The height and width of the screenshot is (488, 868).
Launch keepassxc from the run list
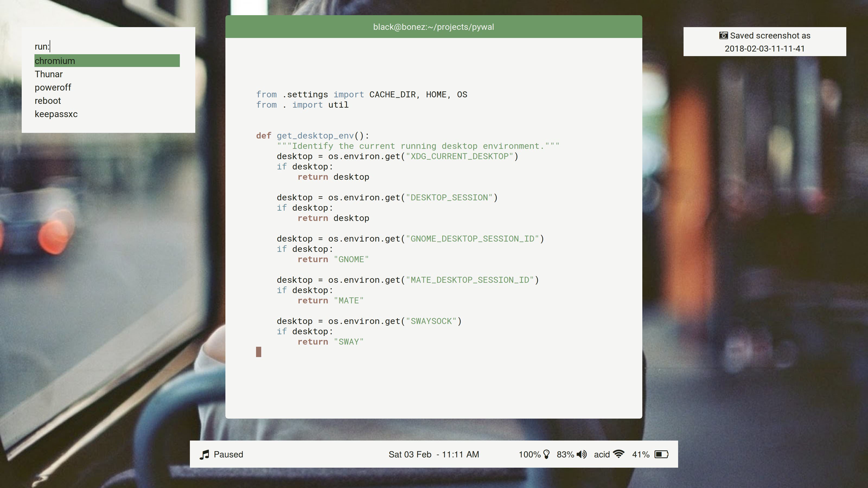click(56, 114)
